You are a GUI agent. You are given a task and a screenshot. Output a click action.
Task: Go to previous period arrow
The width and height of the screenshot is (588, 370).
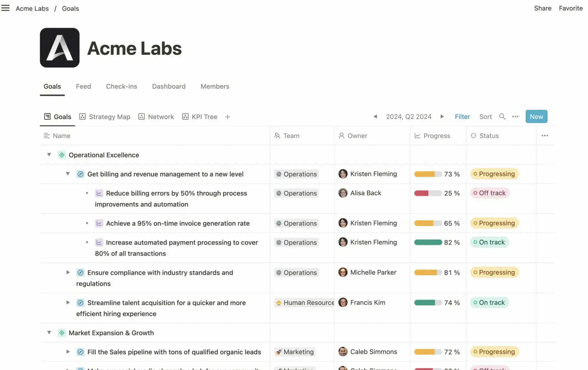click(375, 116)
